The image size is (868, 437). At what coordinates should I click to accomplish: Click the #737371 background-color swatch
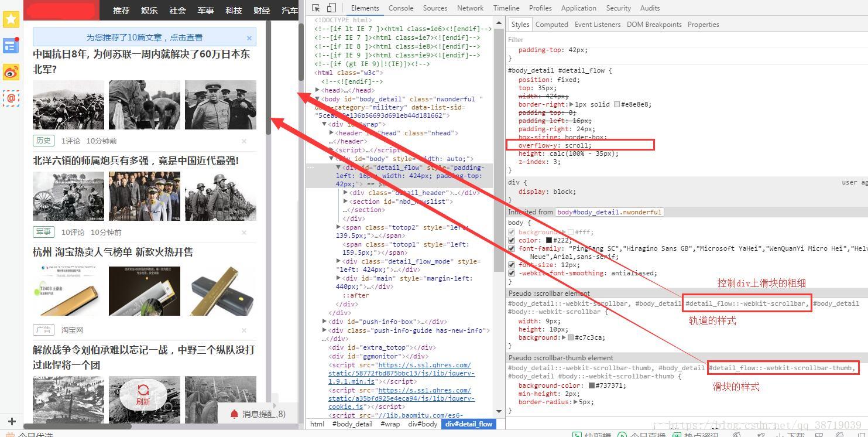coord(592,385)
